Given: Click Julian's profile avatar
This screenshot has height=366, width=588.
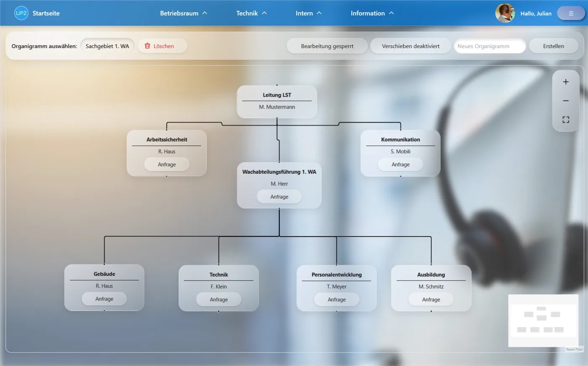Looking at the screenshot, I should (505, 13).
